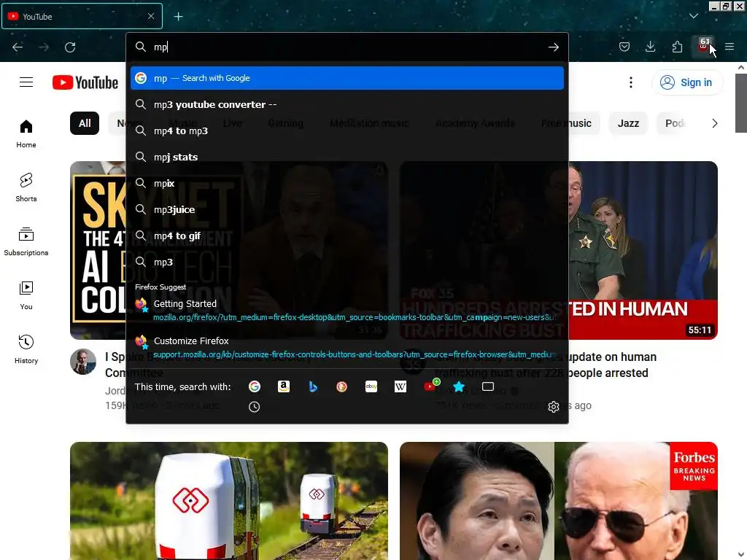Search history via the clock icon
The width and height of the screenshot is (747, 560).
point(255,407)
